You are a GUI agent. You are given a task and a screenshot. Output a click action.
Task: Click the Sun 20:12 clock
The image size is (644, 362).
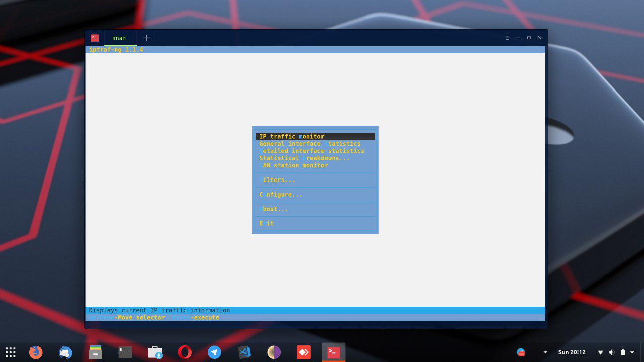(572, 352)
